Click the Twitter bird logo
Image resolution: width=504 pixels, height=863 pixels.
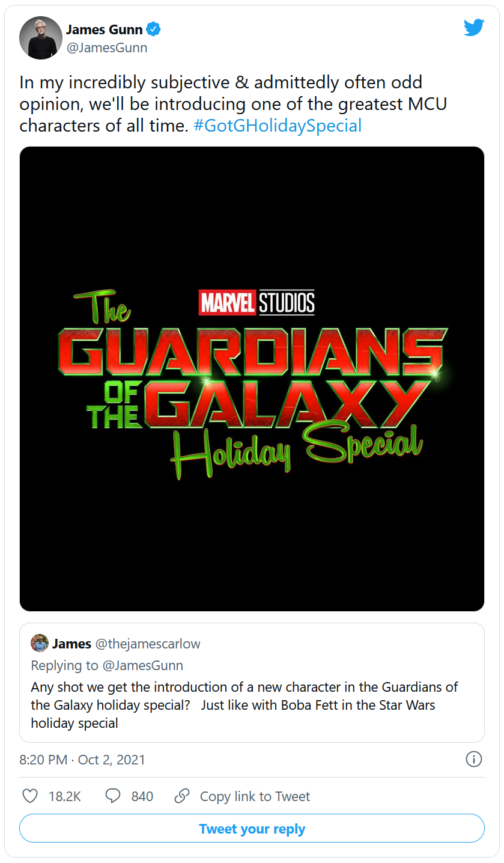(474, 27)
